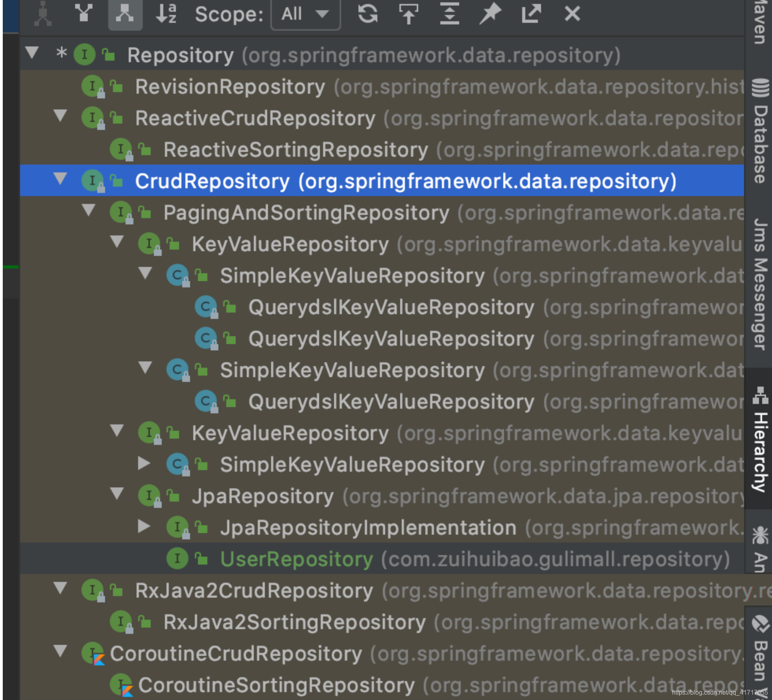Expand the JpaRepositoryImplementation node
772x700 pixels.
(x=144, y=526)
